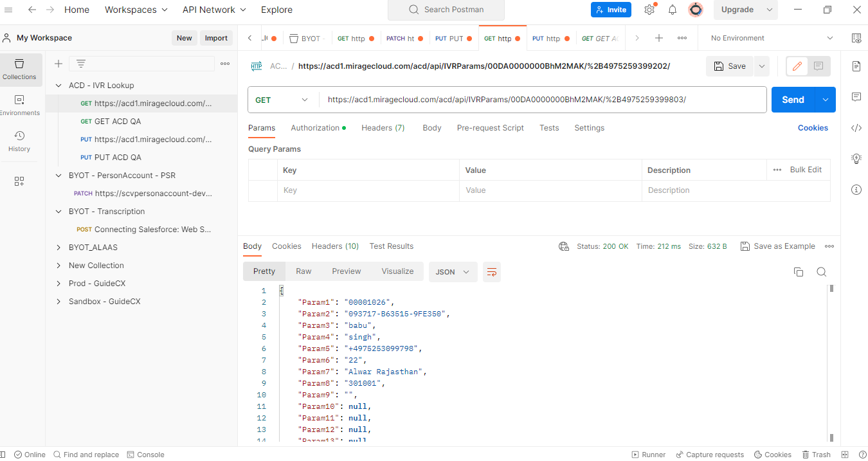Open notifications bell icon

(x=673, y=10)
